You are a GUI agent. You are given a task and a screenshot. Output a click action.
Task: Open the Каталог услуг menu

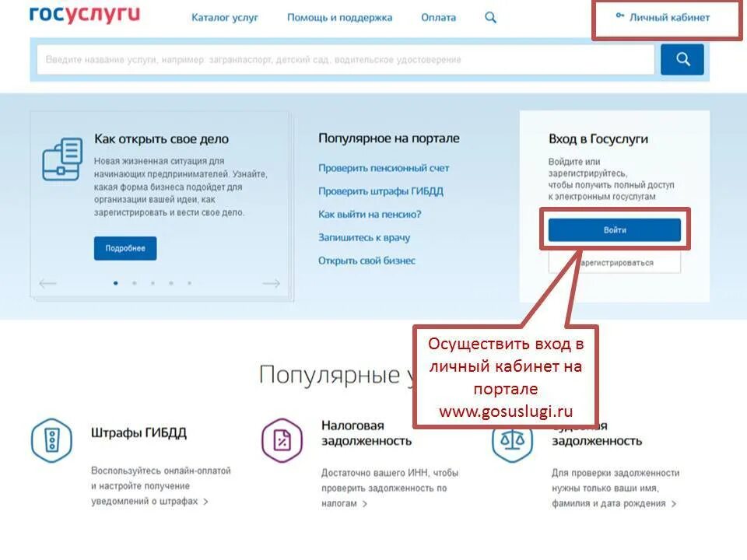[224, 18]
